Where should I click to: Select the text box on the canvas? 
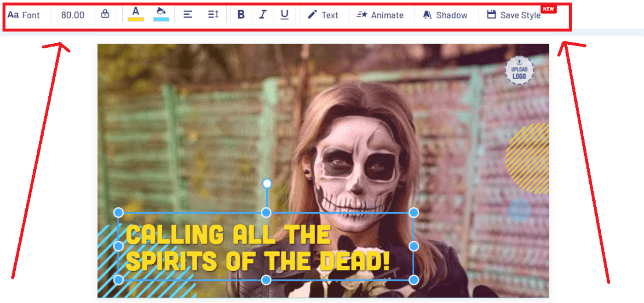266,246
